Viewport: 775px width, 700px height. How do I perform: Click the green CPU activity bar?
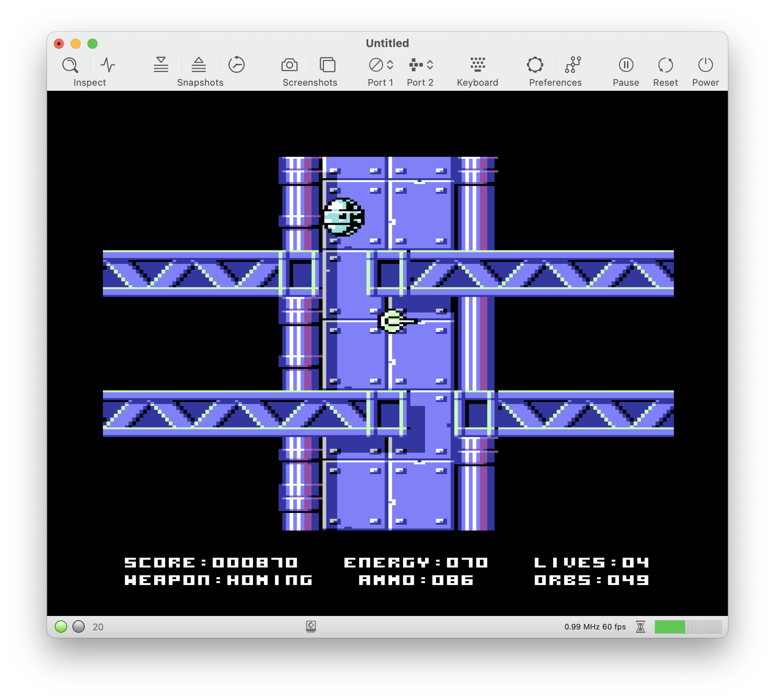point(688,627)
